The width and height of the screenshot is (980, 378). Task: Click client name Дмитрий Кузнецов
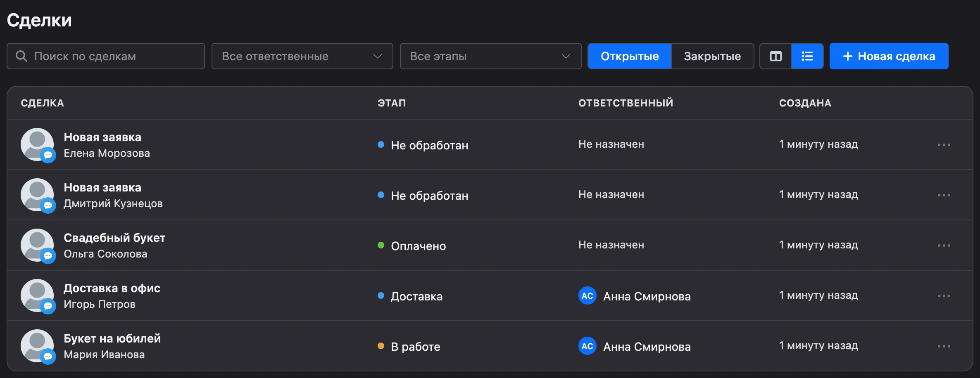(x=113, y=203)
